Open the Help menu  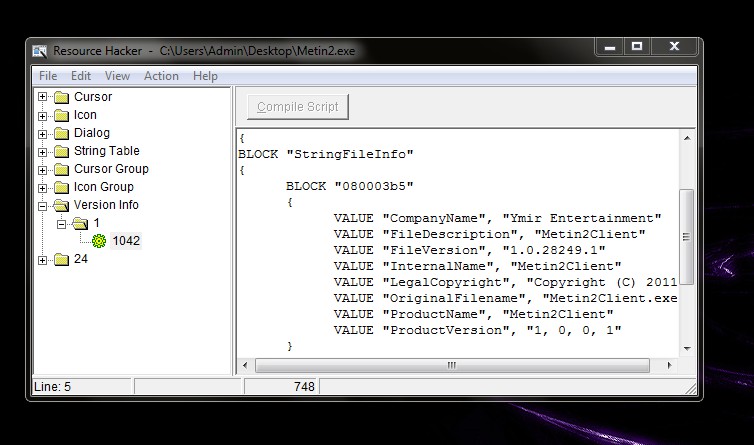click(x=205, y=76)
